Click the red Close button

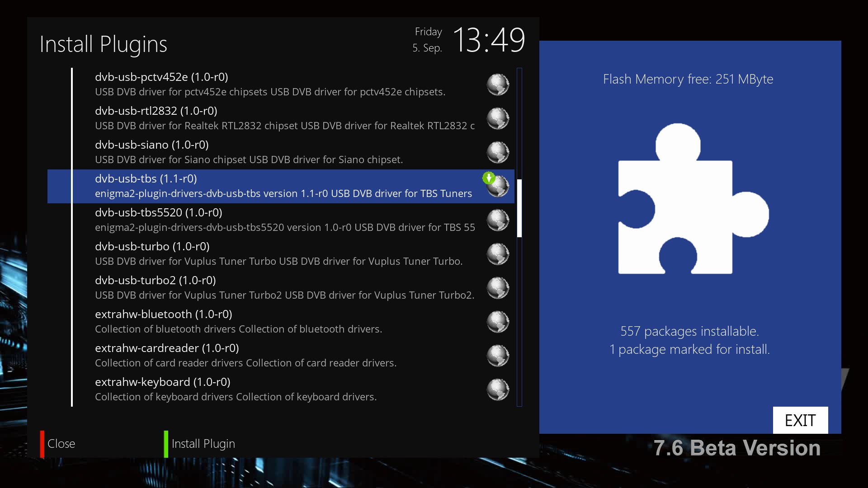point(58,444)
